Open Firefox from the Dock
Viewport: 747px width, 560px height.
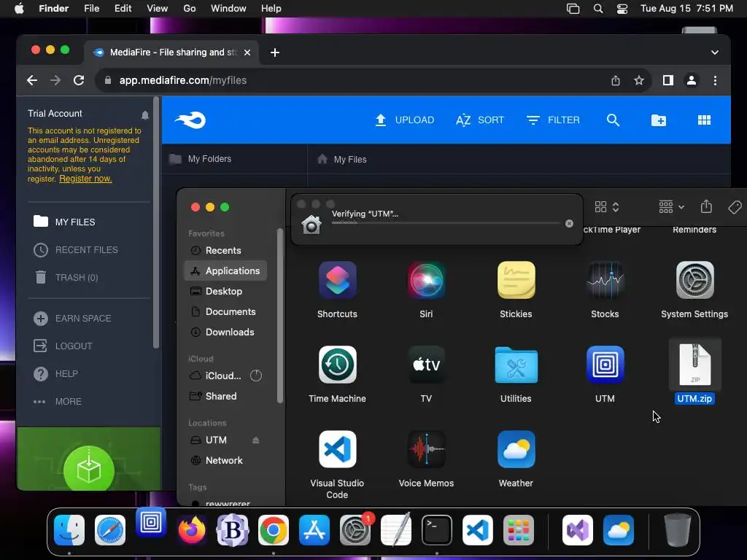(192, 530)
